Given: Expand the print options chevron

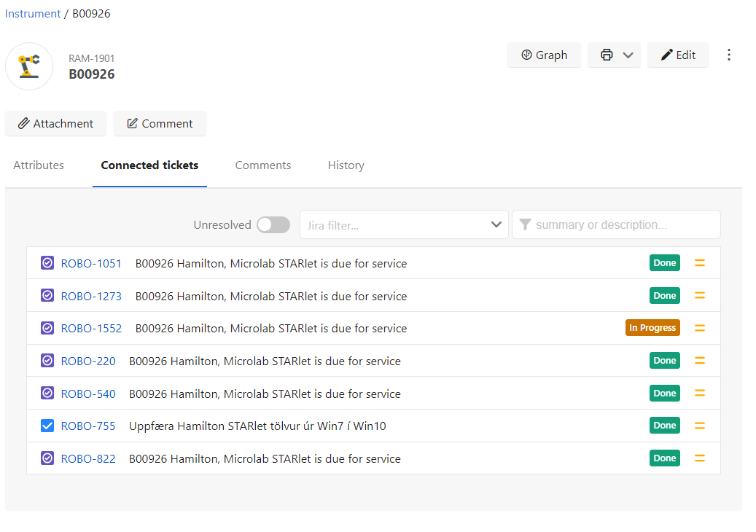Looking at the screenshot, I should 628,55.
